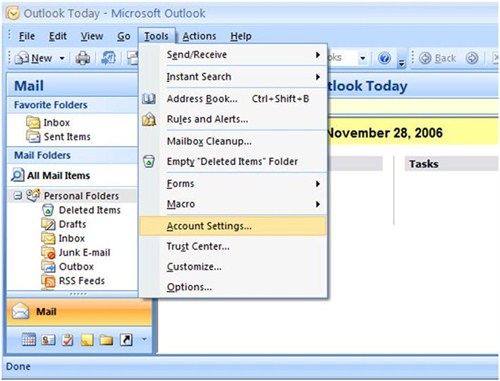Open the Tasks icon in navigation bar
Image resolution: width=500 pixels, height=381 pixels.
tap(67, 340)
